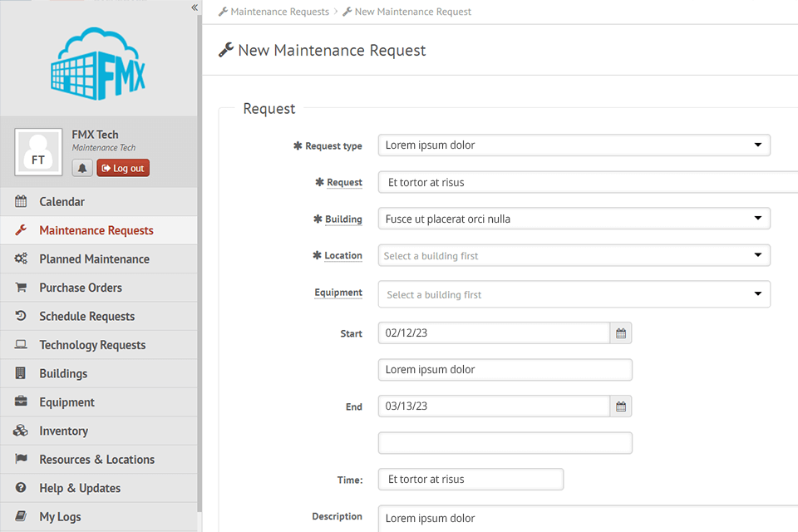Click the wrench icon beside Maintenance Requests

coord(21,230)
